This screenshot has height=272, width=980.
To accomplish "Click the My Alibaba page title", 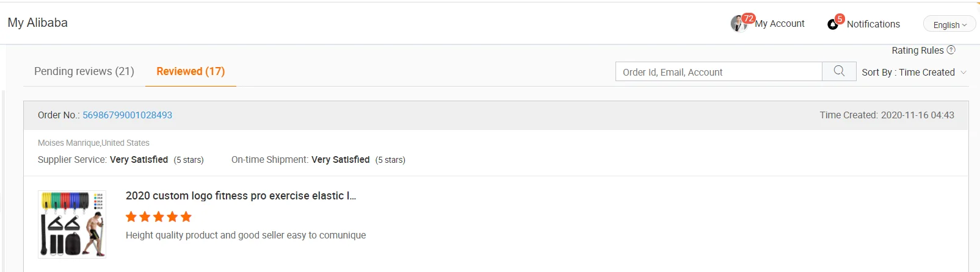I will (38, 23).
